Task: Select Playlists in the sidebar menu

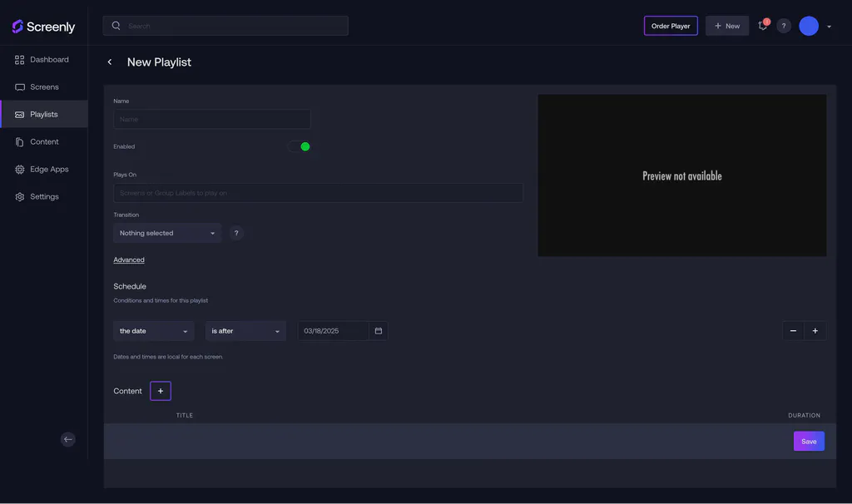Action: pyautogui.click(x=19, y=114)
